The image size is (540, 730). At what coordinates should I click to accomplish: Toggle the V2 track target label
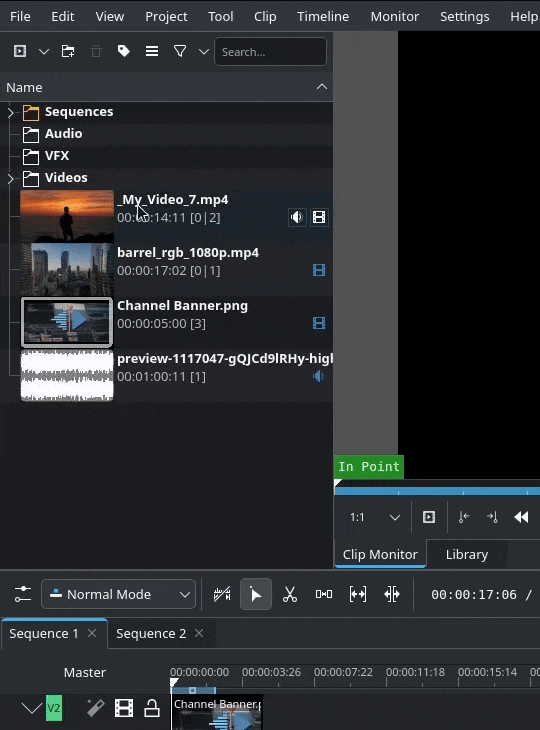coord(54,708)
